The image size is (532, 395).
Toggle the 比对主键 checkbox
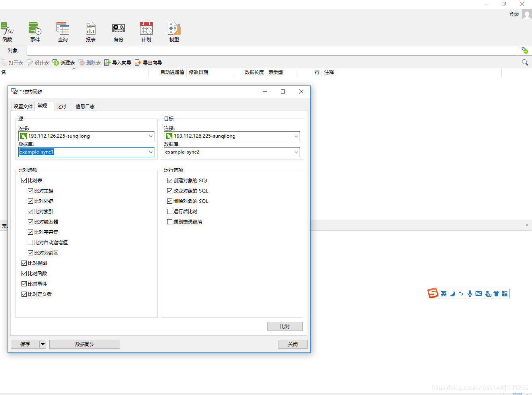(x=30, y=191)
